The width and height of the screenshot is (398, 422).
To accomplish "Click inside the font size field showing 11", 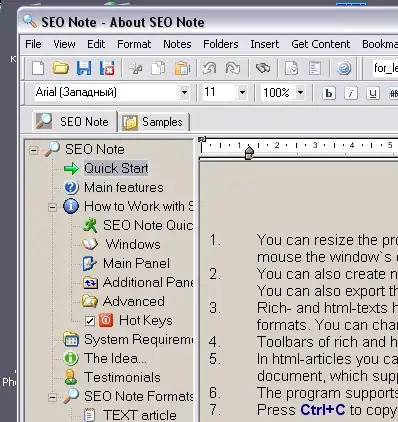I will point(220,92).
